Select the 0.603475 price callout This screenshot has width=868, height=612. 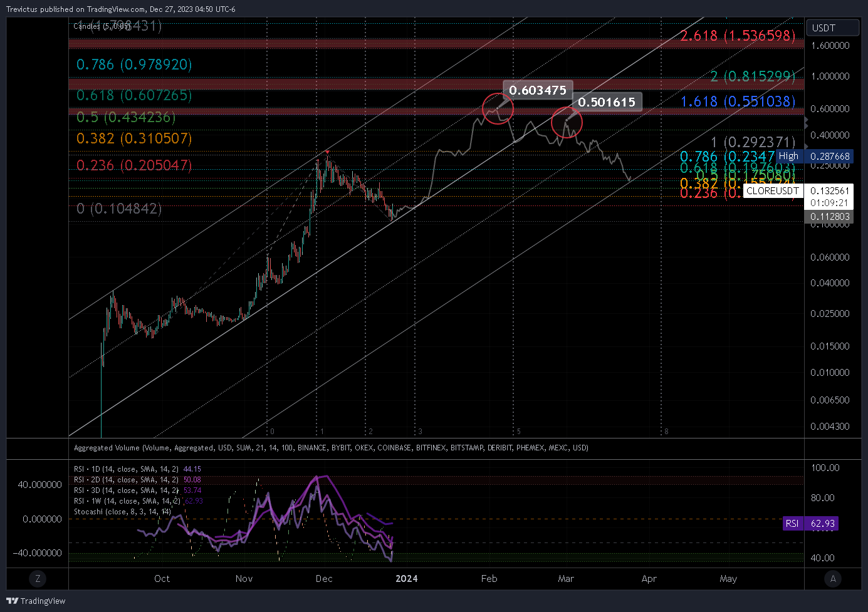click(x=538, y=90)
